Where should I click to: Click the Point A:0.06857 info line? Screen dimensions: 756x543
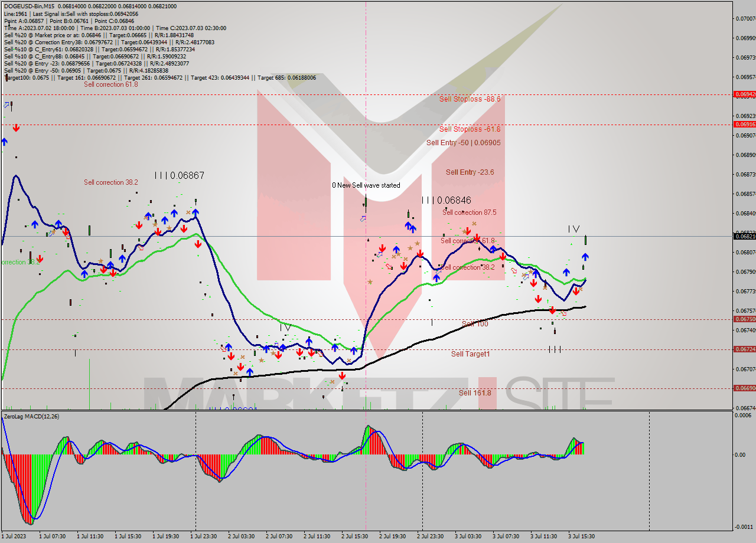pos(69,21)
